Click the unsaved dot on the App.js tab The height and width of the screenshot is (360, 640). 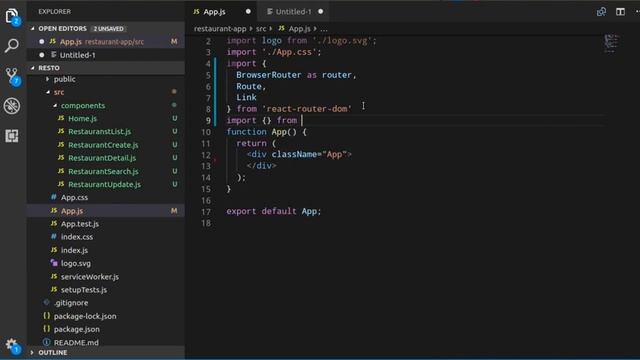coord(248,11)
